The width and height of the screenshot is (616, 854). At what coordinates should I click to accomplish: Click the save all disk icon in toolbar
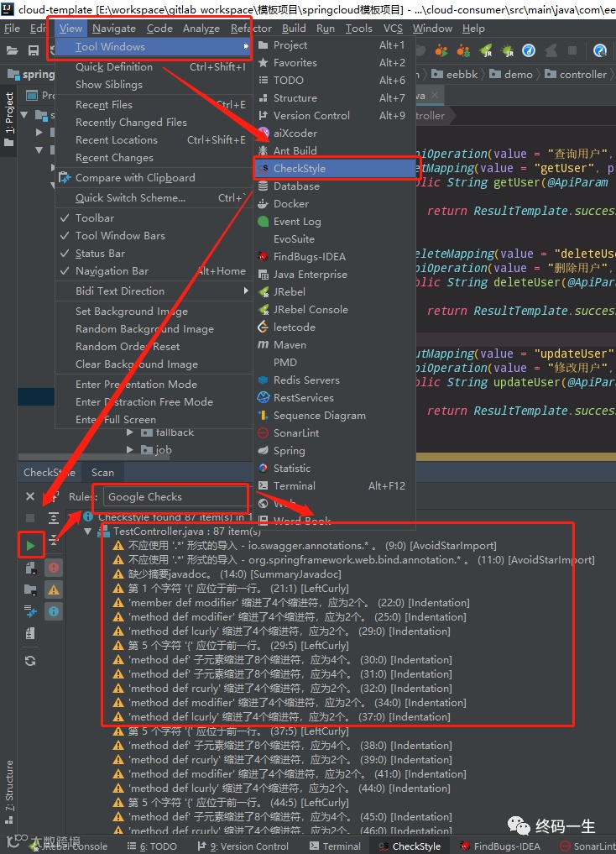(x=34, y=50)
